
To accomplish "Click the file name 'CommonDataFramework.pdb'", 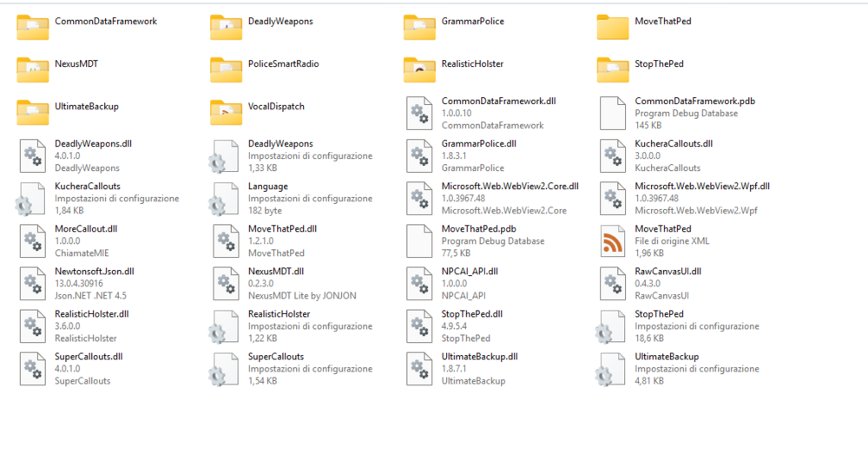I will click(x=694, y=102).
